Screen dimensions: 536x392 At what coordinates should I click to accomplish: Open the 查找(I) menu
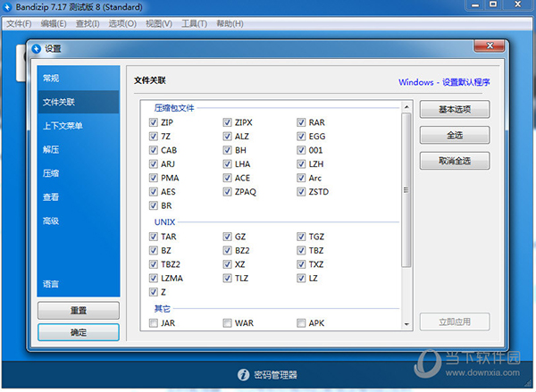pyautogui.click(x=88, y=23)
